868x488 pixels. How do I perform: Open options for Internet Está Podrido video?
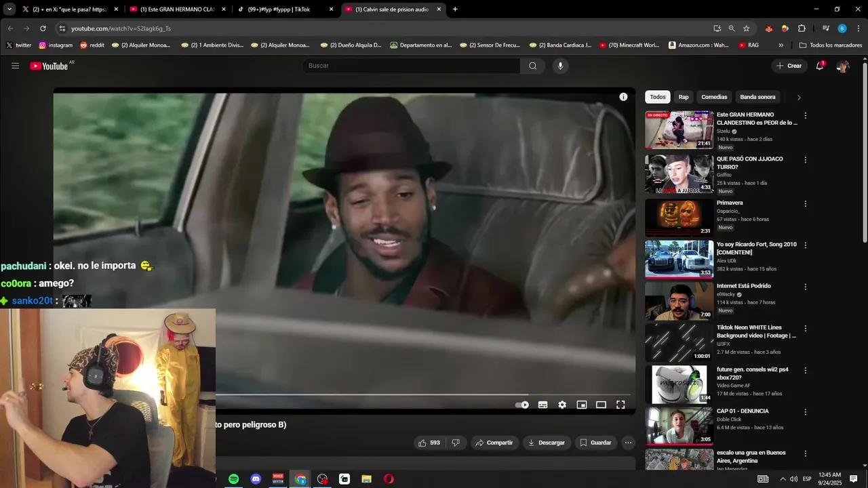806,287
